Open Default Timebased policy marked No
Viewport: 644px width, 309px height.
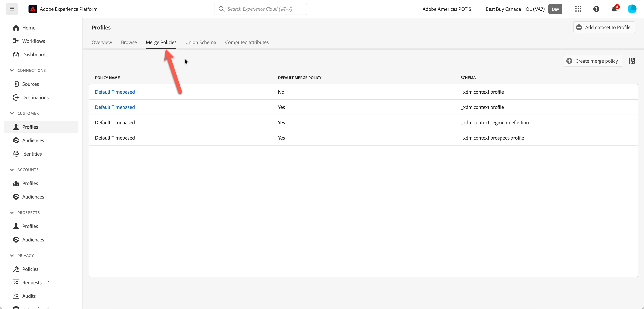click(x=115, y=92)
